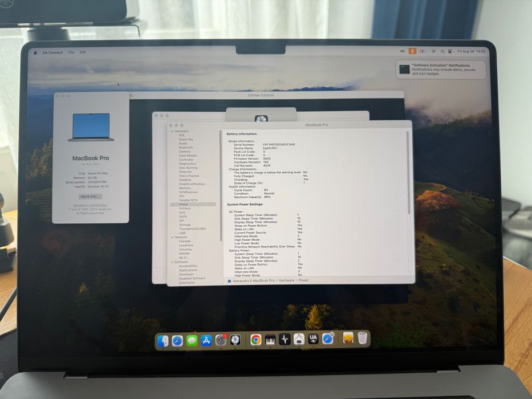This screenshot has width=532, height=399.
Task: Click the MacBook Pro image in About window
Action: [x=91, y=127]
